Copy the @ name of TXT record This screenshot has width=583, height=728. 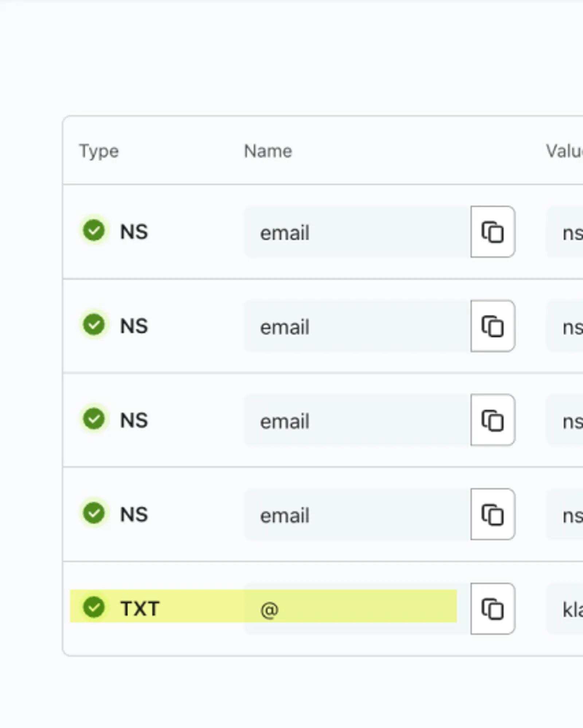(x=493, y=609)
